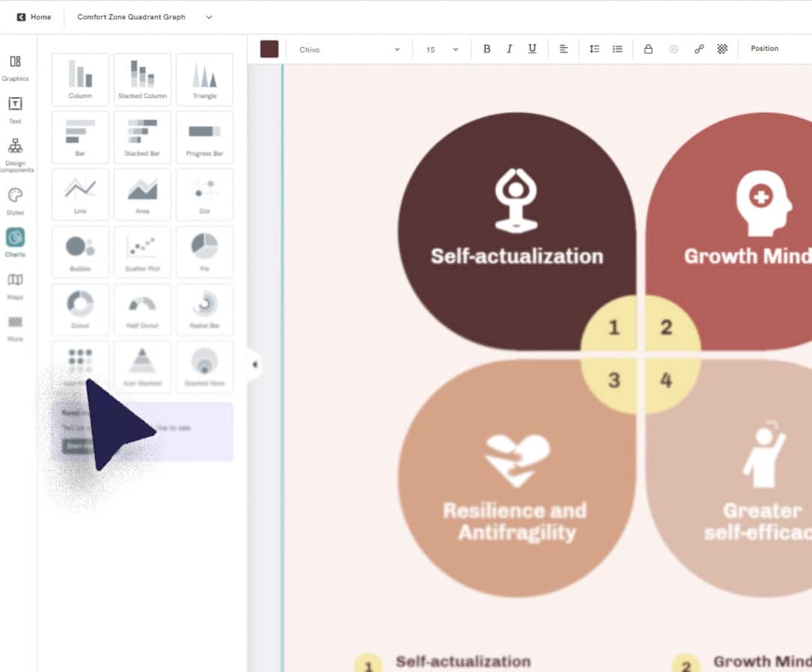
Task: Insert a Pie chart
Action: (204, 252)
